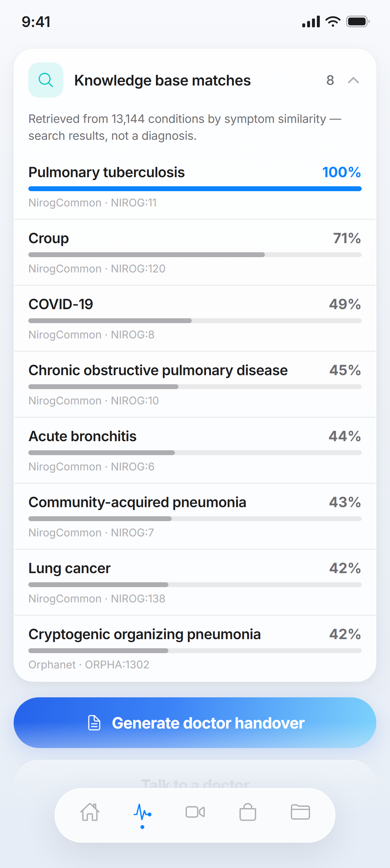Image resolution: width=390 pixels, height=868 pixels.
Task: Tap the search magnifier icon
Action: tap(46, 80)
